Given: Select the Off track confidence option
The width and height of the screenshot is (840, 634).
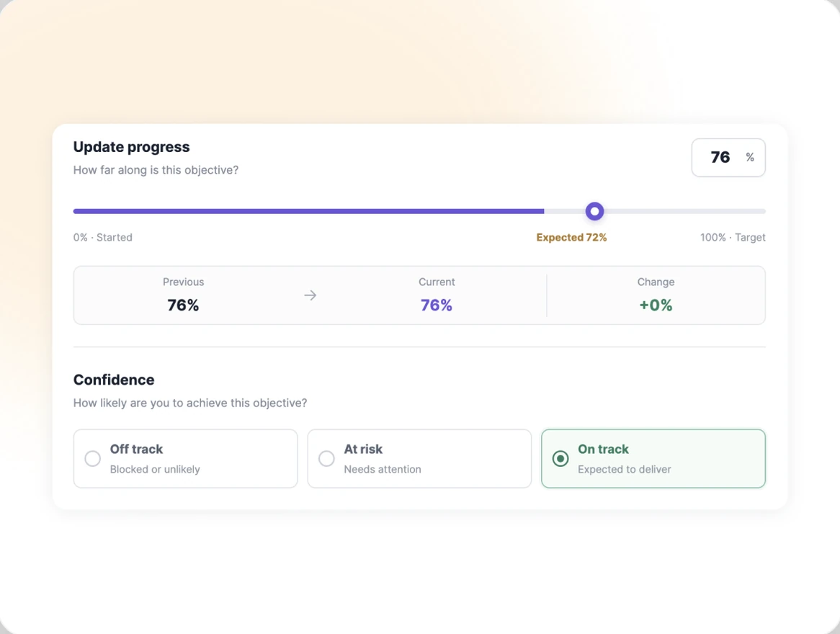Looking at the screenshot, I should (185, 458).
